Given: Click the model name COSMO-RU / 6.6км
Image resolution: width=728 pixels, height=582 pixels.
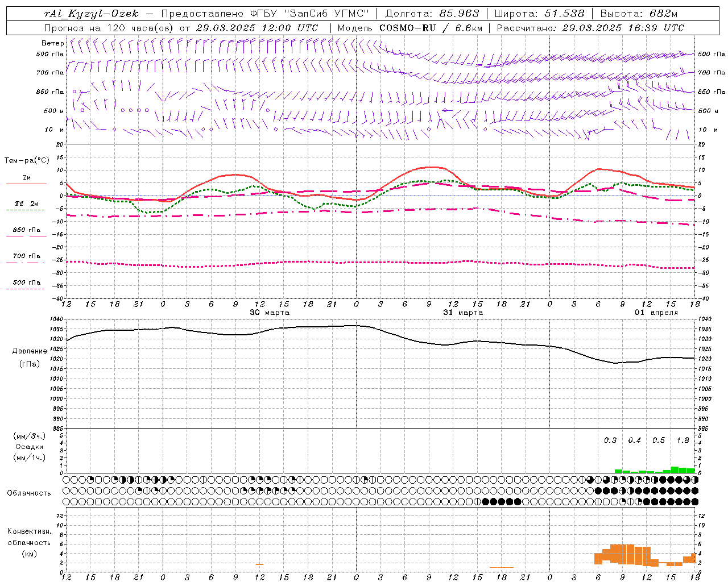Looking at the screenshot, I should tap(431, 28).
